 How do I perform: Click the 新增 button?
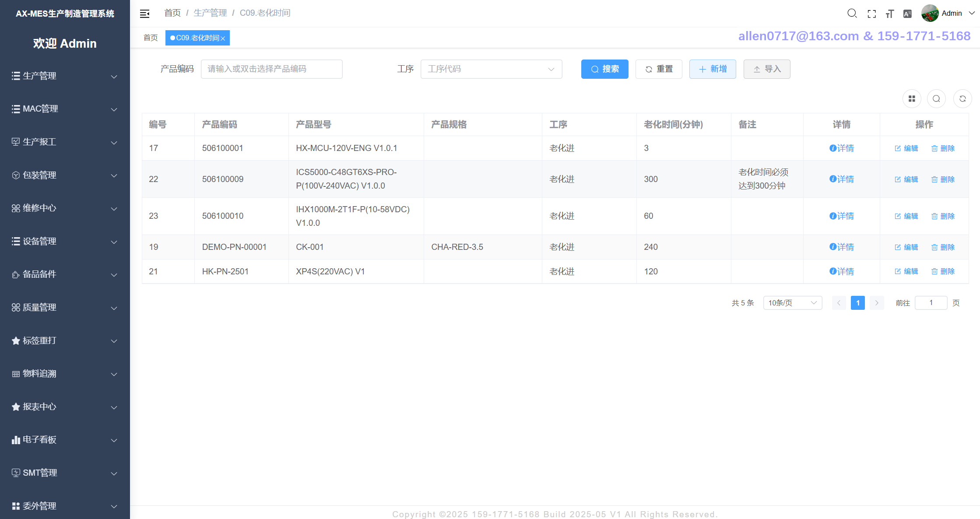tap(712, 69)
